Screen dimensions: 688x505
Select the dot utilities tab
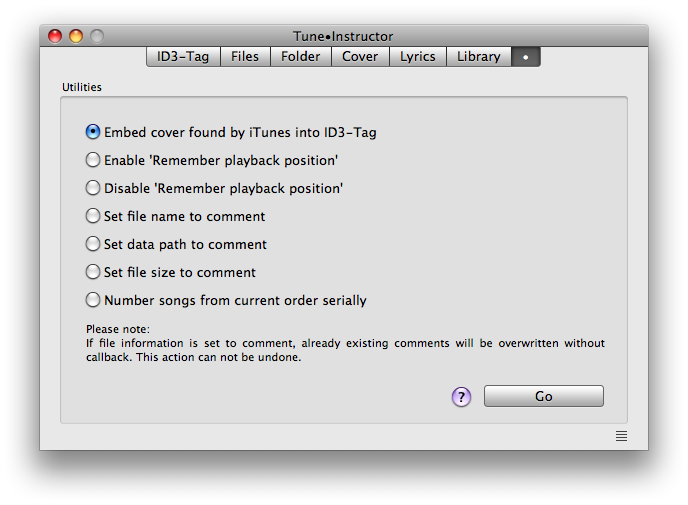point(526,57)
